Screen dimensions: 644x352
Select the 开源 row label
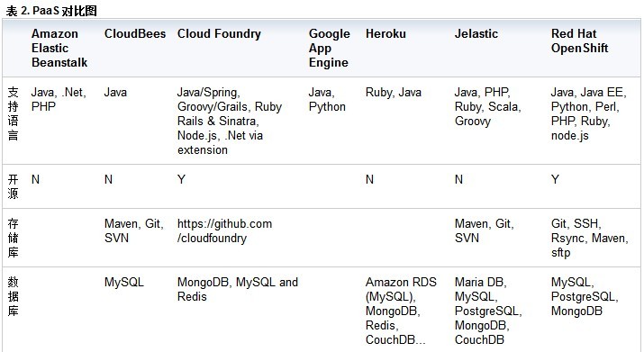coord(14,186)
